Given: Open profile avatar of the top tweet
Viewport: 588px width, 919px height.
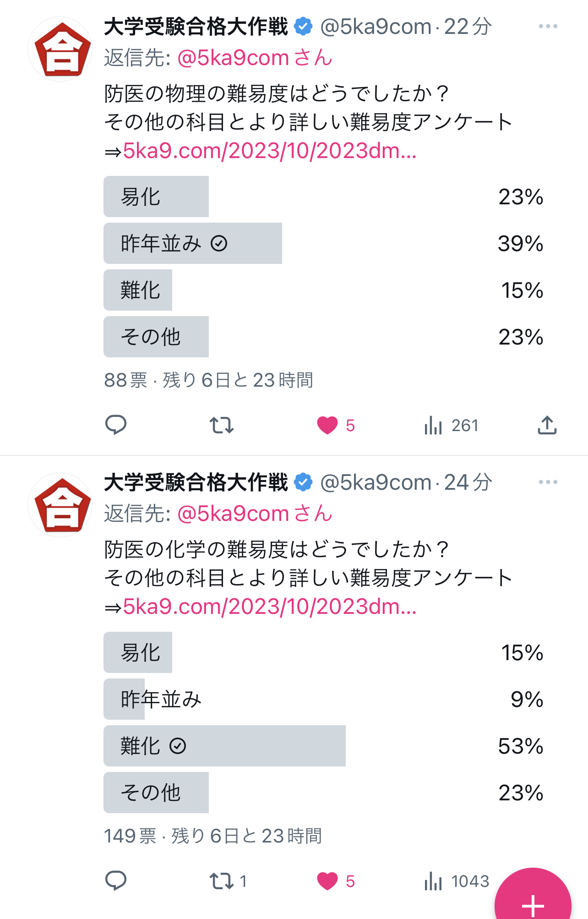Looking at the screenshot, I should 60,49.
